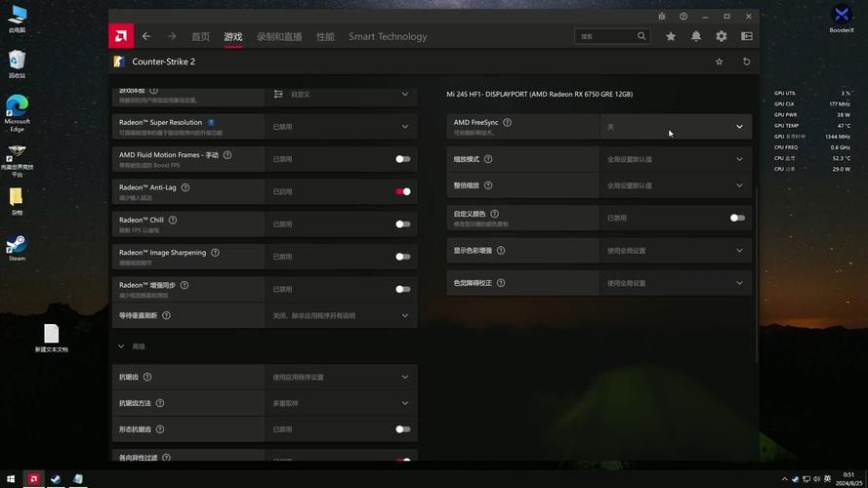Switch to 首页 tab
868x488 pixels.
200,36
